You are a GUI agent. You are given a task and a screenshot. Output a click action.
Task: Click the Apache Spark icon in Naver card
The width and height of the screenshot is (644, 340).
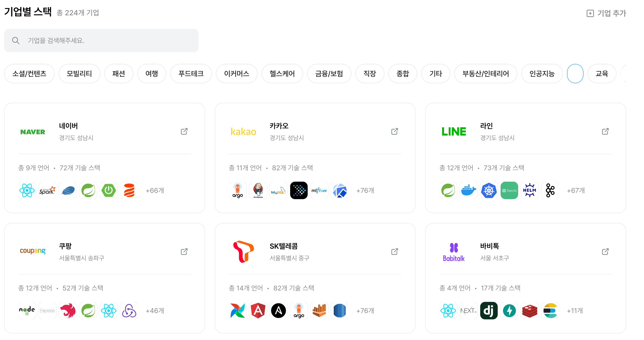[47, 190]
